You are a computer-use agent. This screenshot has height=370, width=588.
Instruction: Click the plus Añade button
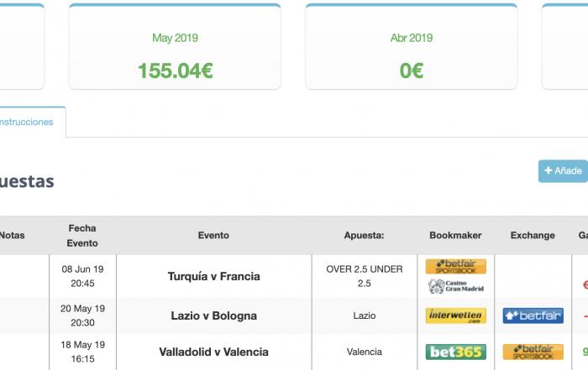point(564,171)
